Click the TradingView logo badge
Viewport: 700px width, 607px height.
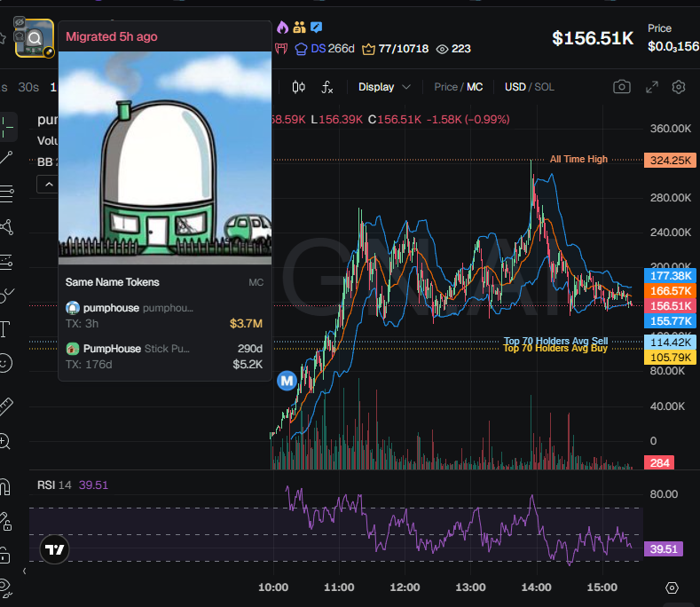point(54,549)
